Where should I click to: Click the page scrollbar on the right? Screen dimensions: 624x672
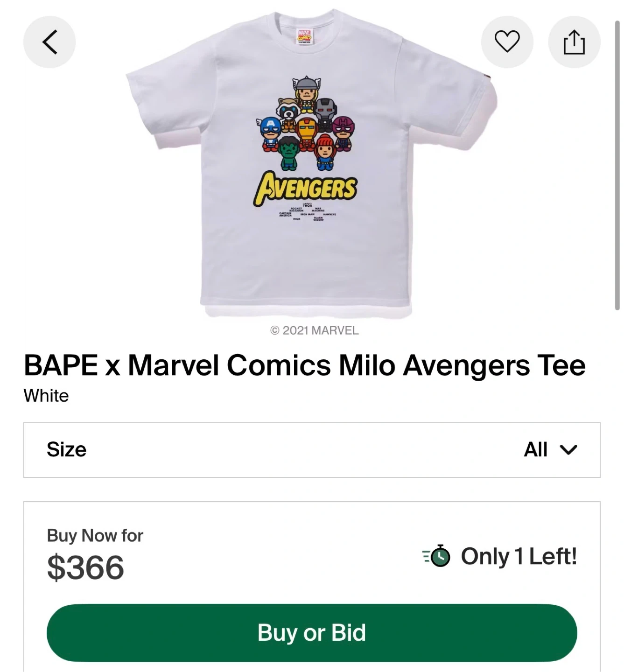[x=617, y=163]
